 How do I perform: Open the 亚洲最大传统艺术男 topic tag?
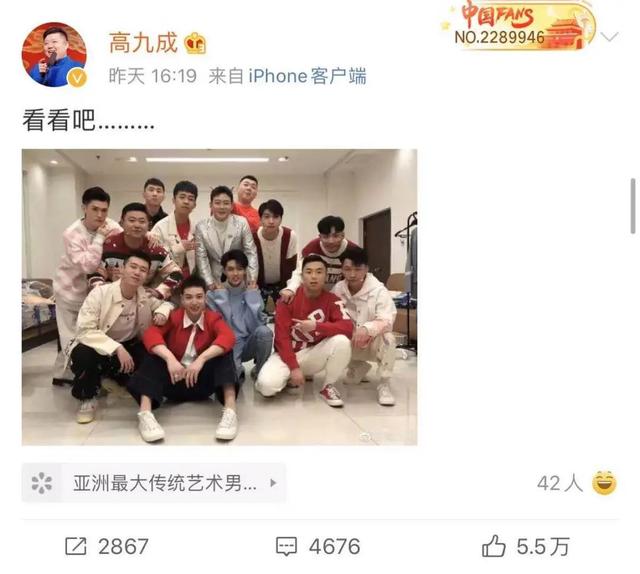pos(154,483)
